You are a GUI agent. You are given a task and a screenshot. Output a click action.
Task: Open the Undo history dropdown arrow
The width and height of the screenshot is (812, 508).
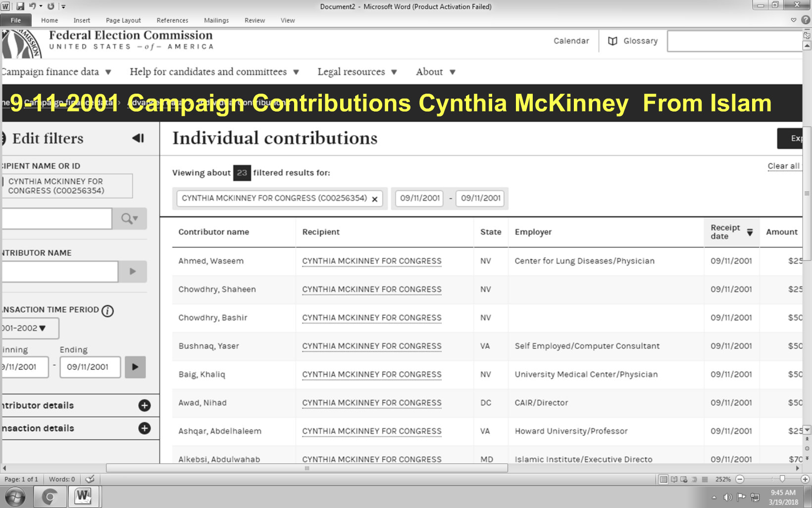click(x=41, y=6)
